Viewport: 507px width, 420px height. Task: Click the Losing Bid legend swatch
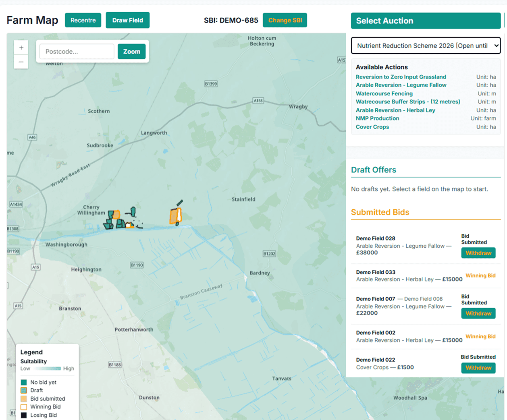pos(24,415)
